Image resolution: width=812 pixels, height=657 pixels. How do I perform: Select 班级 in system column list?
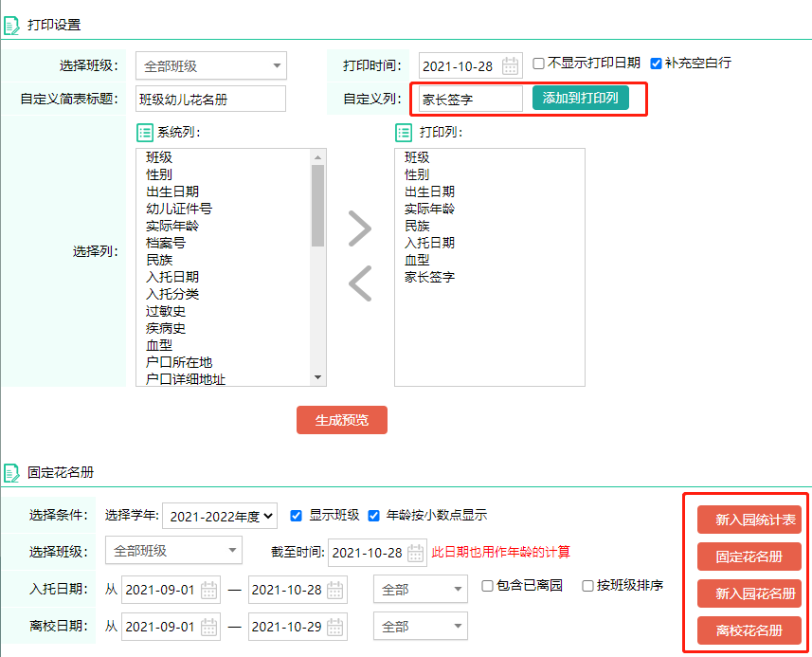coord(159,157)
